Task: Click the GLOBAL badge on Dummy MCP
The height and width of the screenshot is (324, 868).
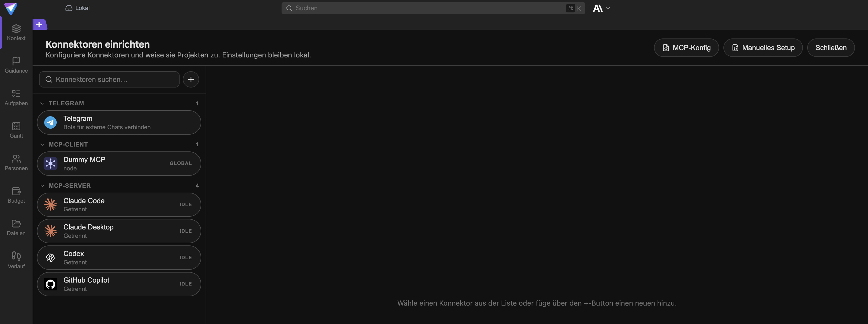Action: click(181, 163)
